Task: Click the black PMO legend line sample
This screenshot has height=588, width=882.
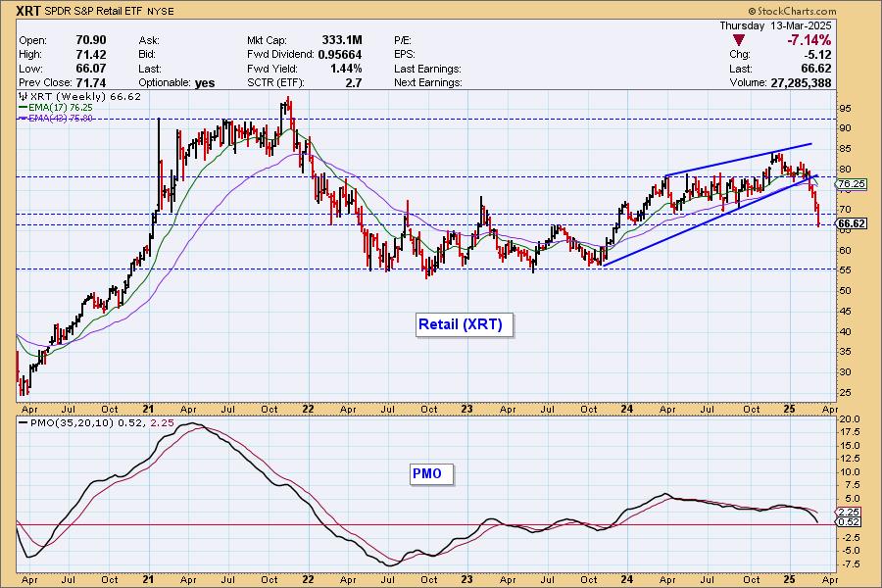Action: 24,422
